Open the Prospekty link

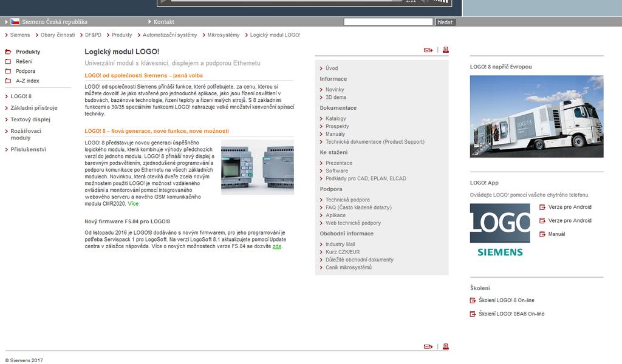[x=337, y=126]
